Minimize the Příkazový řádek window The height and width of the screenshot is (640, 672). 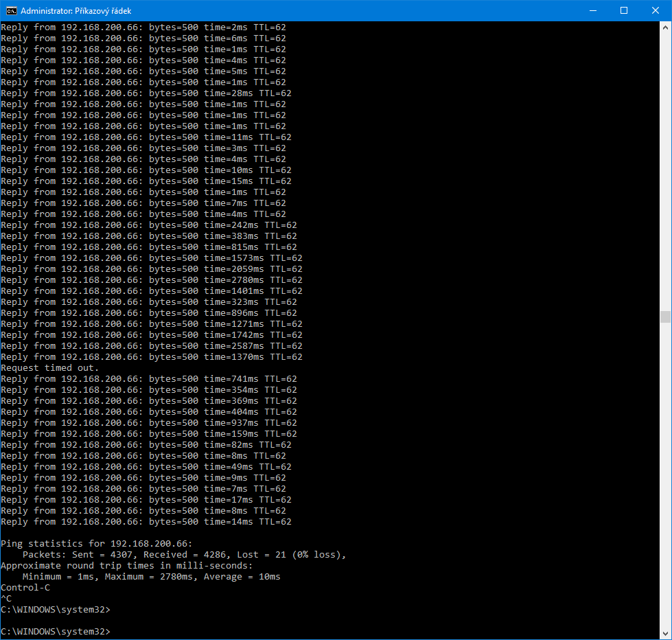pos(592,10)
